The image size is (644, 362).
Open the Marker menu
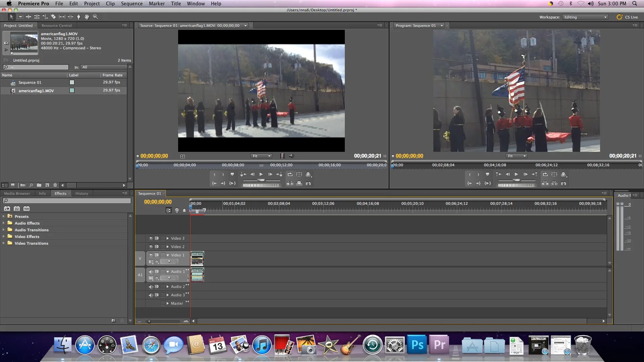tap(157, 4)
